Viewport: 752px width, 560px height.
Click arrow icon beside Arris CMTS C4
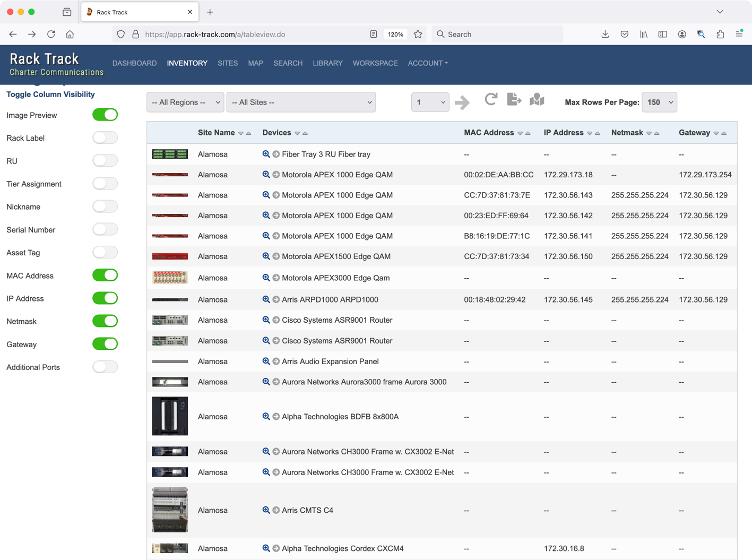tap(276, 510)
